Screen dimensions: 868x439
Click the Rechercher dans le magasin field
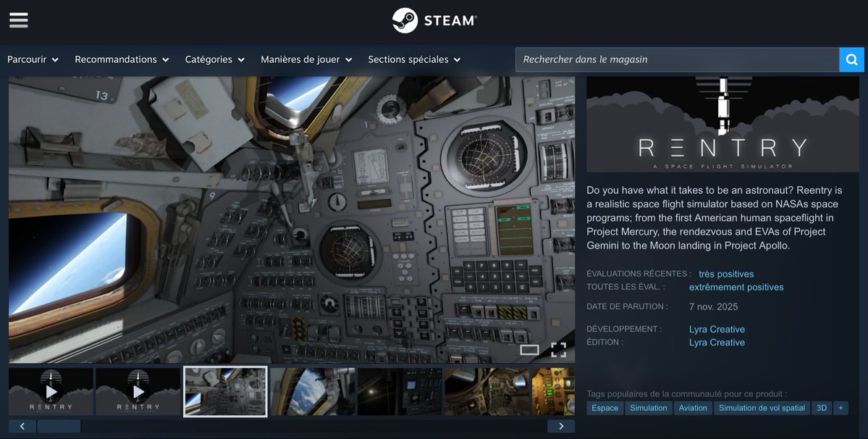pyautogui.click(x=677, y=59)
